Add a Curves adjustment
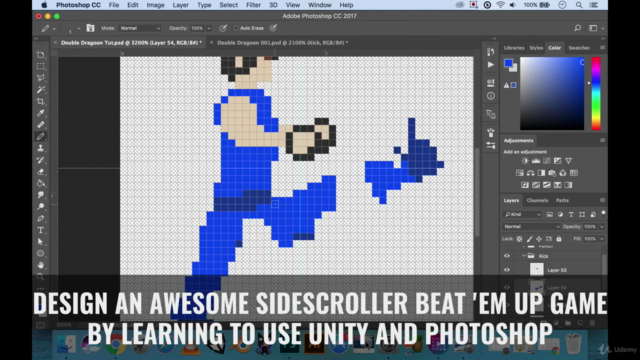This screenshot has width=640, height=360. point(547,161)
